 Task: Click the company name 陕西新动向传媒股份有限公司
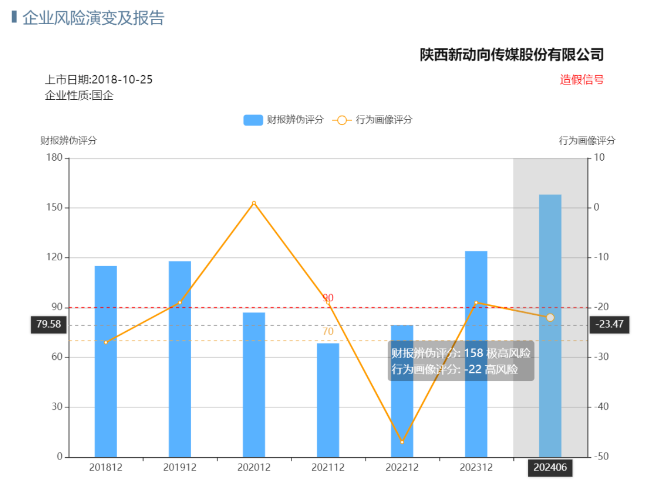point(512,55)
